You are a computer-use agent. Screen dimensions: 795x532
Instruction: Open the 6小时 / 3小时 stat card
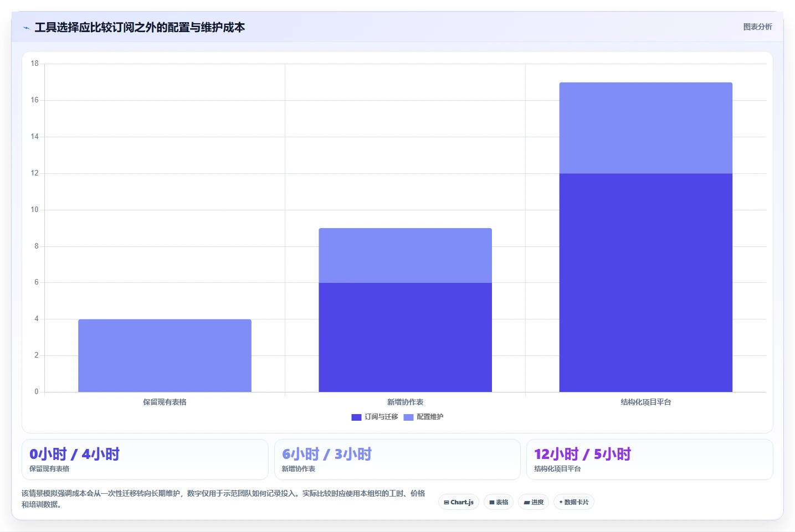click(x=397, y=459)
